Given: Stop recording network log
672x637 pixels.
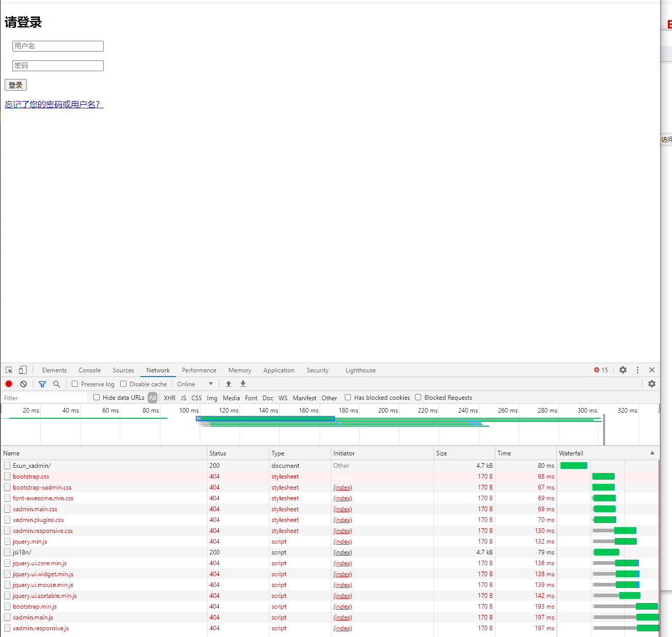Looking at the screenshot, I should pos(9,384).
